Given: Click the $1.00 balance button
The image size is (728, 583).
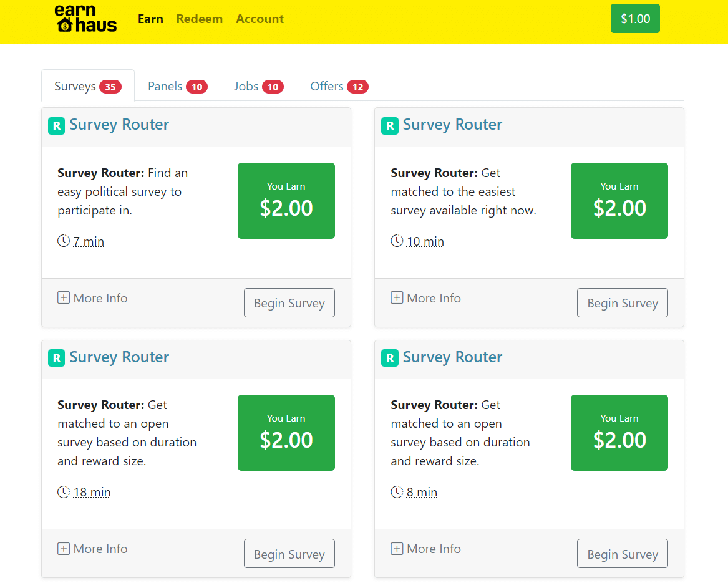Looking at the screenshot, I should click(x=635, y=18).
